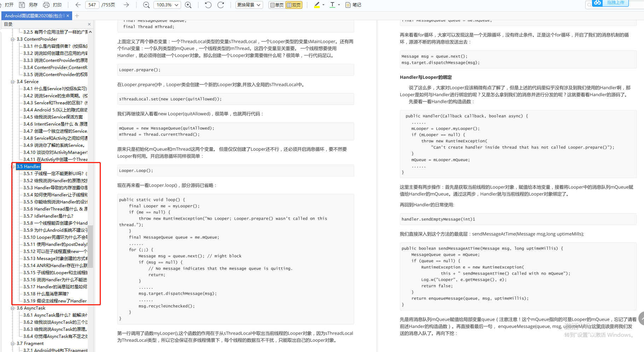Screen dimensions: 644x352
Task: Open outline entry 3.5.14 ANR和Handler存在什么联
Action: (x=56, y=266)
